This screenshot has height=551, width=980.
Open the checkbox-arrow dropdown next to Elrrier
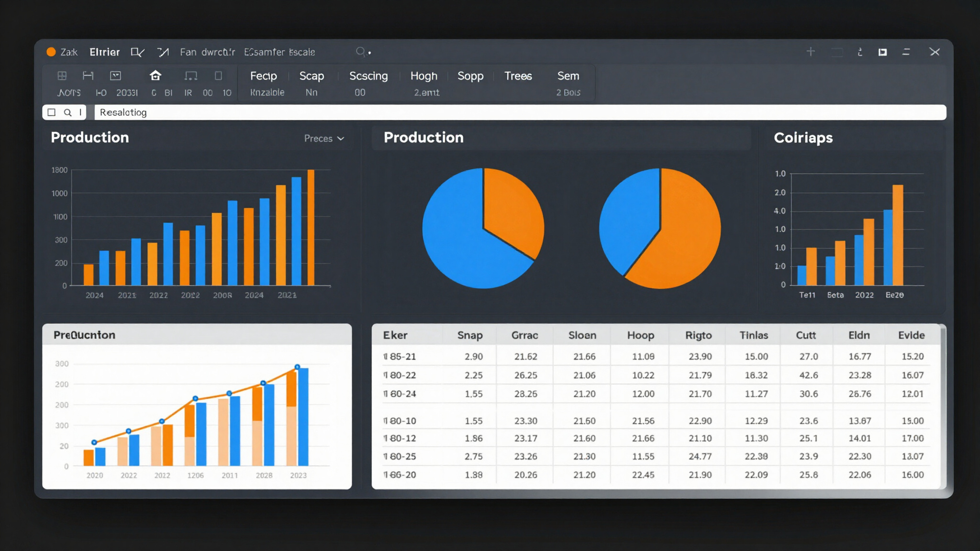click(137, 52)
